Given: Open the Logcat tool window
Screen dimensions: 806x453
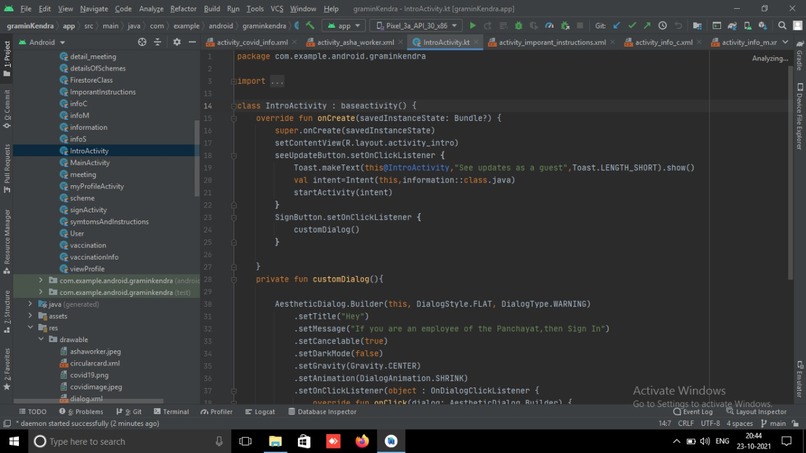Looking at the screenshot, I should click(260, 411).
